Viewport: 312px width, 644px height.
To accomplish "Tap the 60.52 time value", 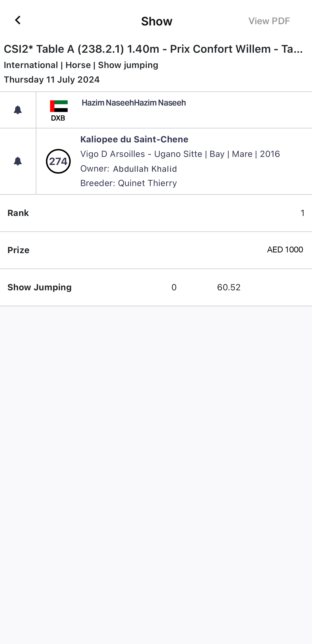I will (228, 287).
